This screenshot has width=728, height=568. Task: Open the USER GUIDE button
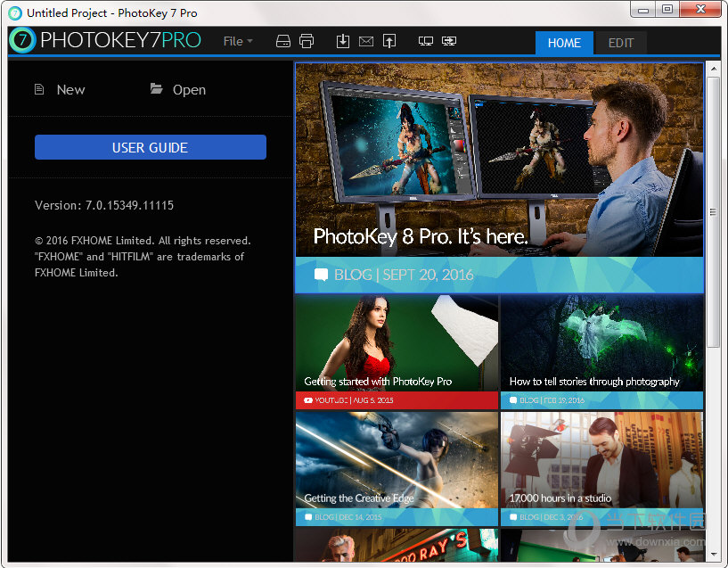point(151,147)
